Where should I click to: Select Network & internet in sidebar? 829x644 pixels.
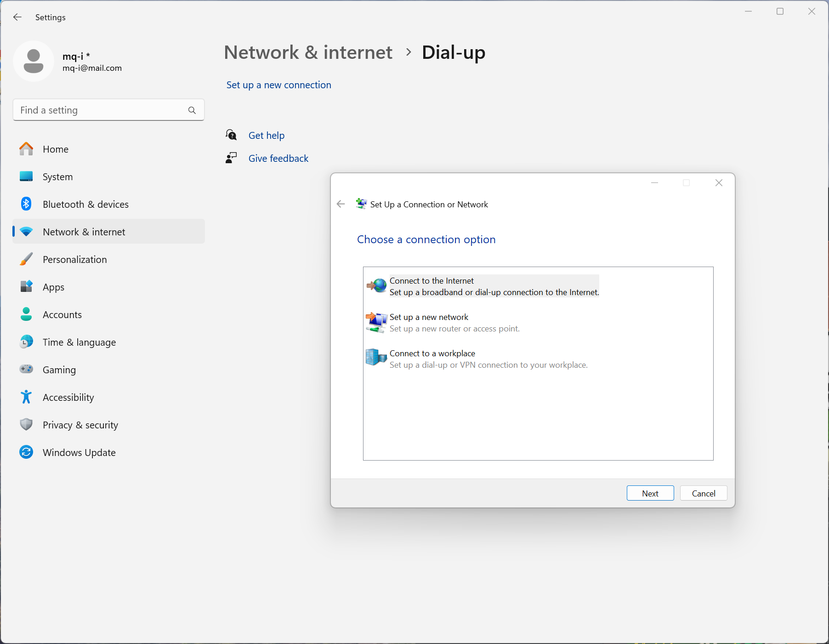pyautogui.click(x=109, y=232)
